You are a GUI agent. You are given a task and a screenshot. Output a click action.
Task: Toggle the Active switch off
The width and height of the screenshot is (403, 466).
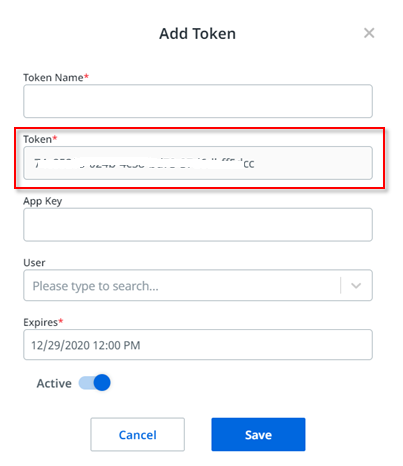[95, 383]
